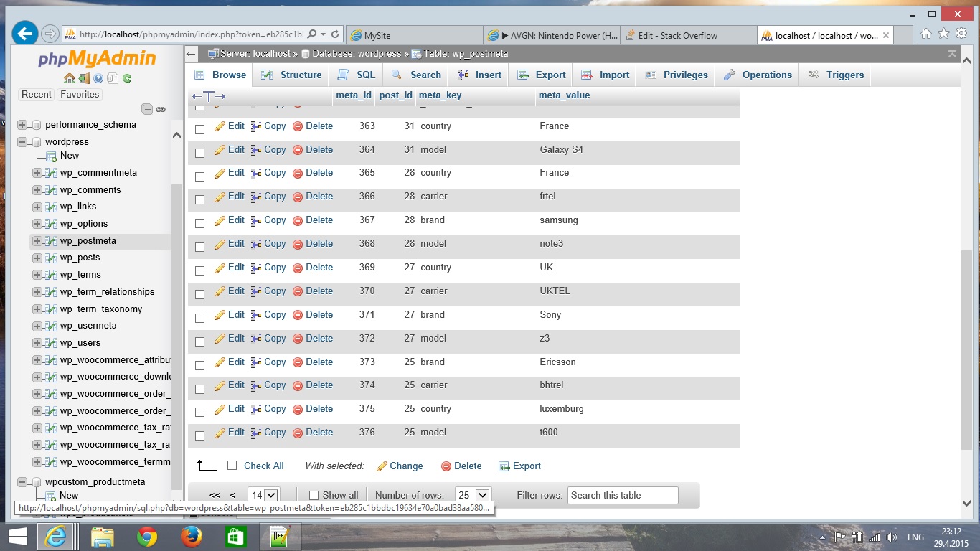Copy the row with meta_id 368
This screenshot has height=551, width=980.
click(x=268, y=243)
